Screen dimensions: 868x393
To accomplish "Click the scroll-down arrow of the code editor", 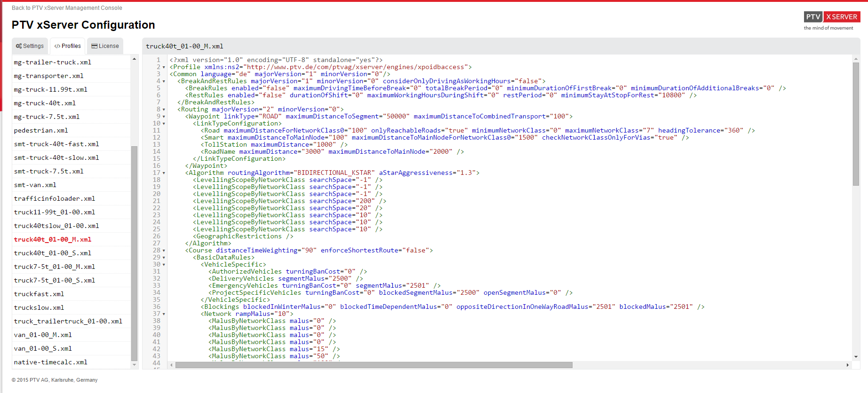I will [x=856, y=357].
